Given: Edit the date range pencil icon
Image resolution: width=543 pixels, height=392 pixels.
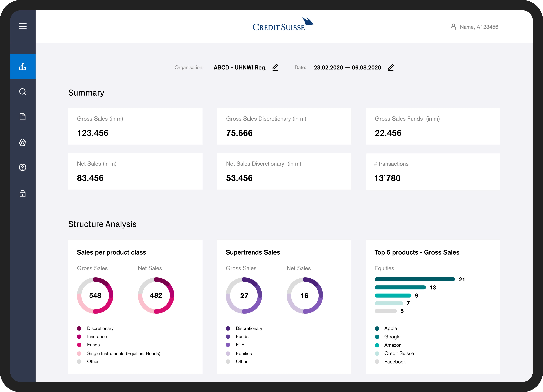Looking at the screenshot, I should [391, 68].
